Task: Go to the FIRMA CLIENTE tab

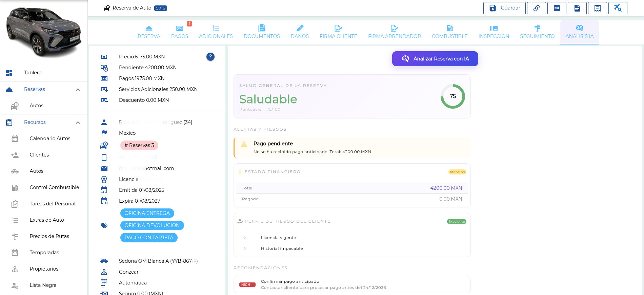Action: (x=338, y=32)
